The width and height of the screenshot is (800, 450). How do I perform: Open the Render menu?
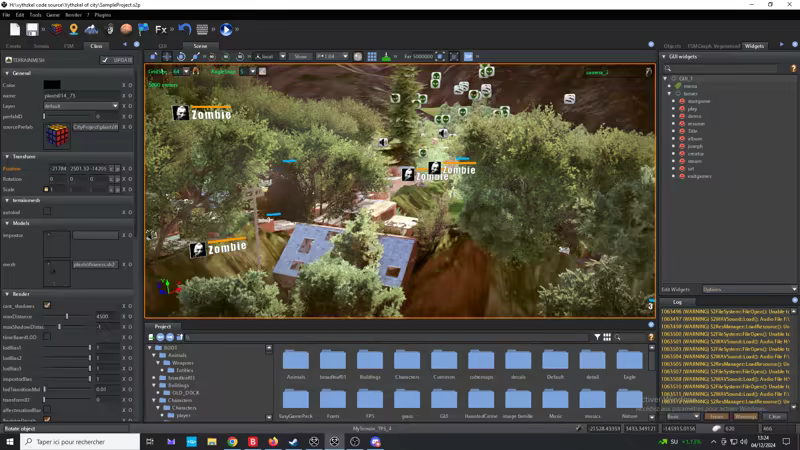(x=73, y=15)
